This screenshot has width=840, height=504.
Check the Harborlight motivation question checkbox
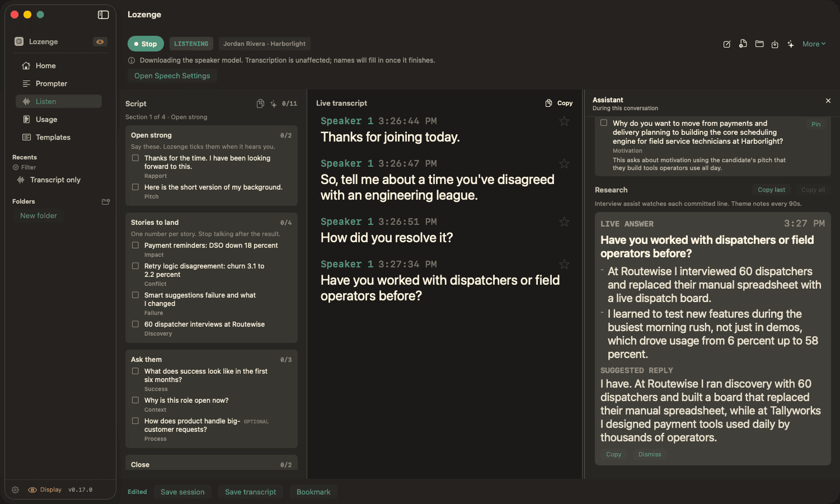[x=604, y=123]
